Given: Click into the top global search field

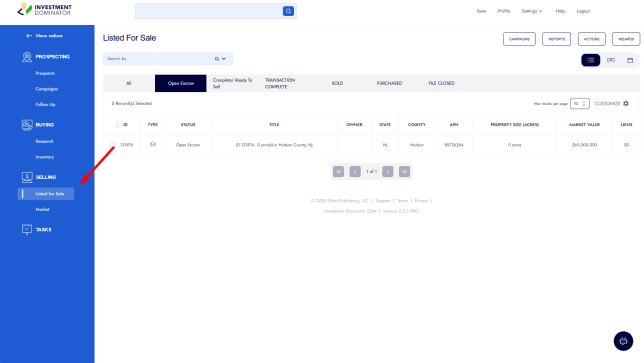Looking at the screenshot, I should (x=209, y=11).
